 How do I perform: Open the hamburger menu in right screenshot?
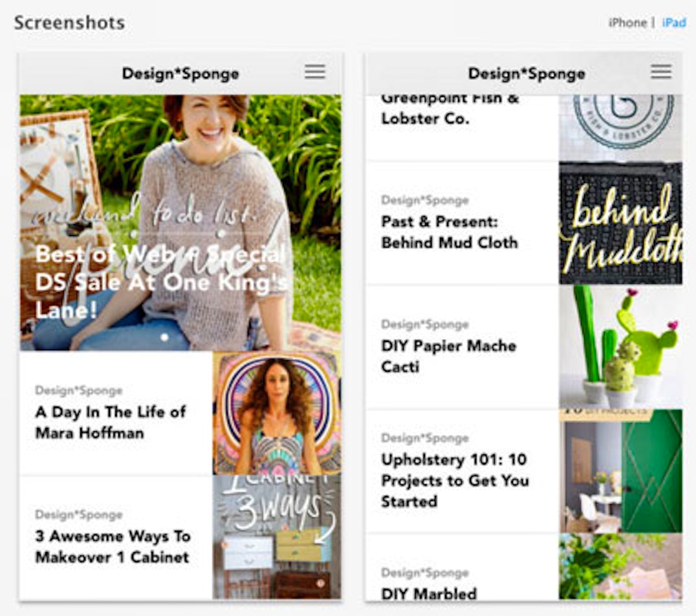click(661, 72)
